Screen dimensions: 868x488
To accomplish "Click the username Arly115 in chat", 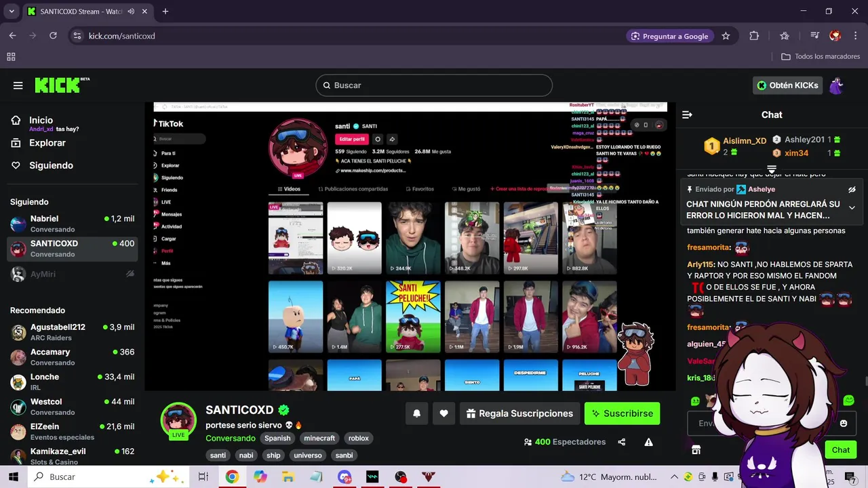I will [700, 264].
